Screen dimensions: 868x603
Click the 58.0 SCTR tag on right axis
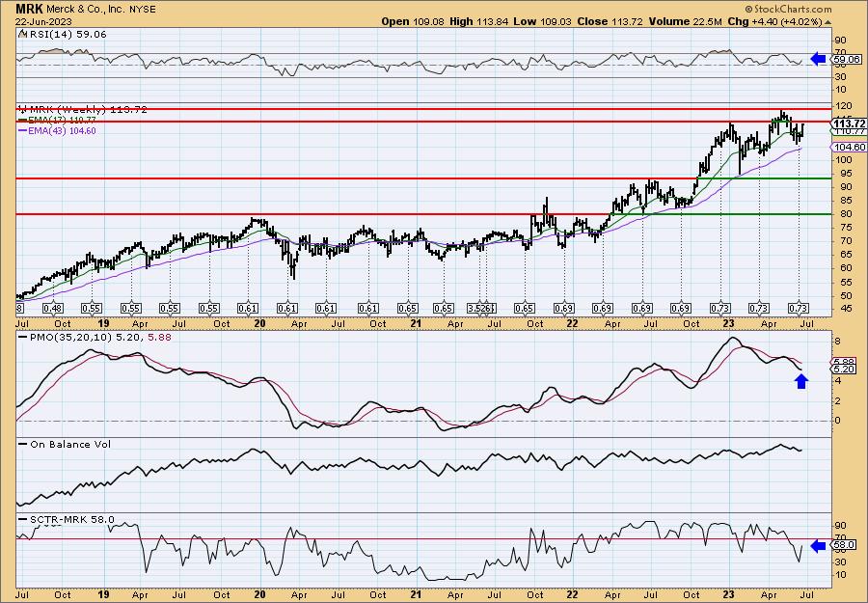click(844, 545)
